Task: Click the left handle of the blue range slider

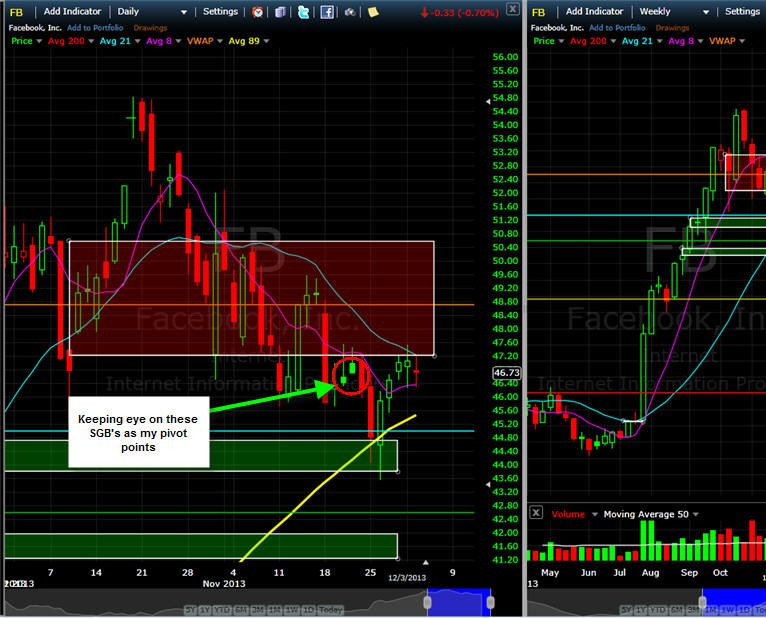Action: [x=427, y=602]
